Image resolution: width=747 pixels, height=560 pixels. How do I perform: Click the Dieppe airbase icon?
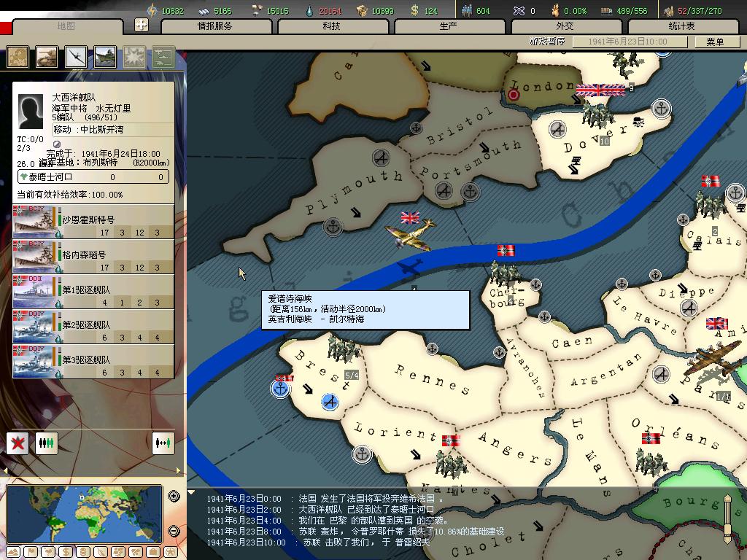pyautogui.click(x=689, y=308)
